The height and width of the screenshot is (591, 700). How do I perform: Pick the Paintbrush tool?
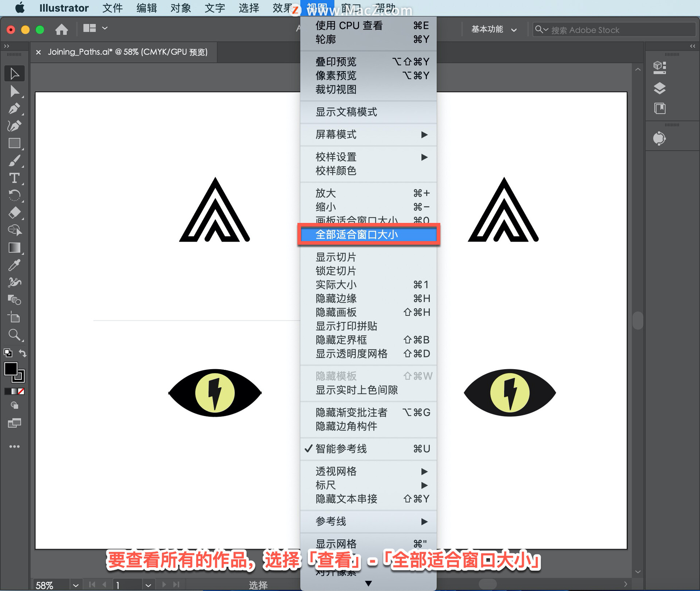pos(14,161)
